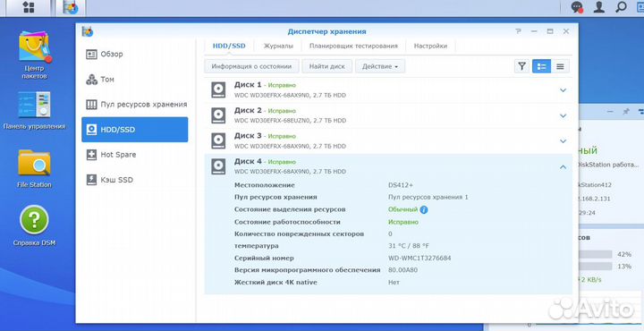644x331 pixels.
Task: Click firmware version 80.00A80 value
Action: [402, 270]
